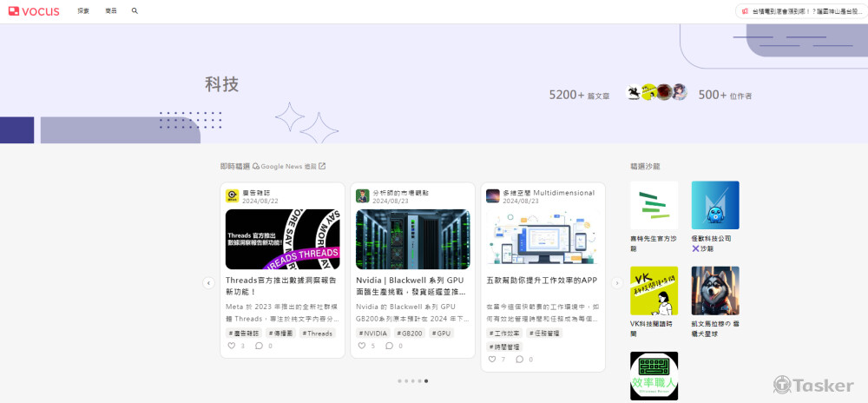The image size is (868, 403).
Task: Show previous carousel articles with left arrow
Action: 208,283
